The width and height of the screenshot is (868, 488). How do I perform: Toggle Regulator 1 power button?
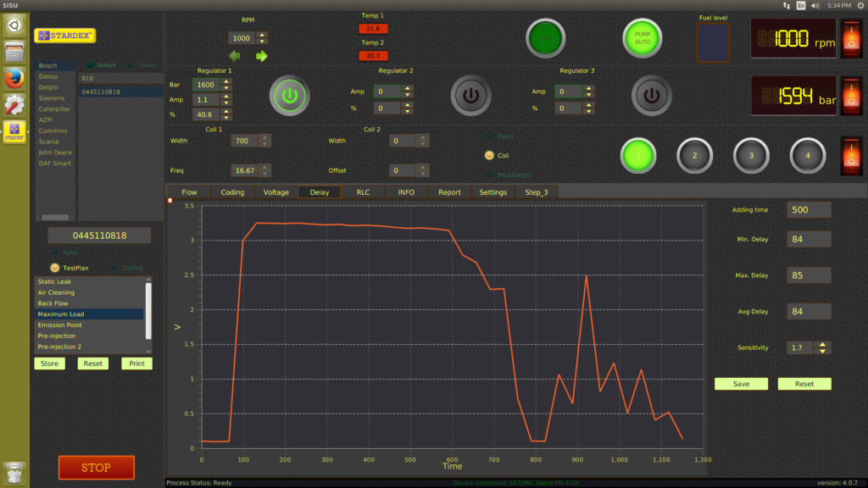click(x=290, y=96)
